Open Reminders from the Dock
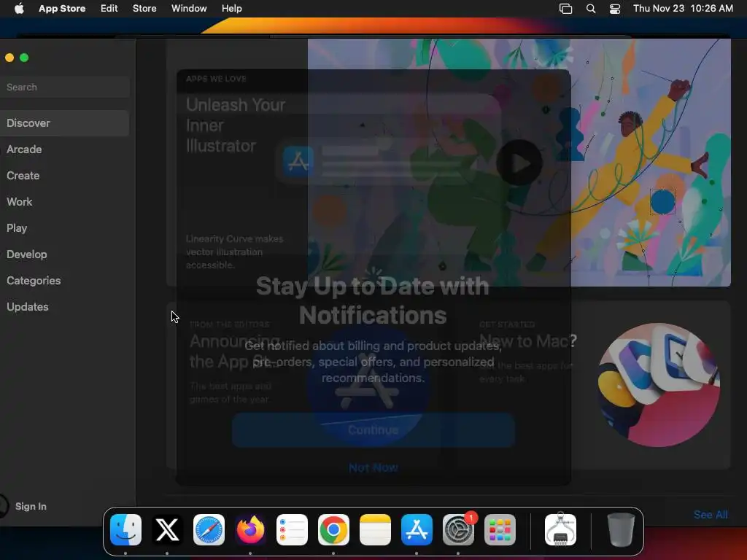 292,529
